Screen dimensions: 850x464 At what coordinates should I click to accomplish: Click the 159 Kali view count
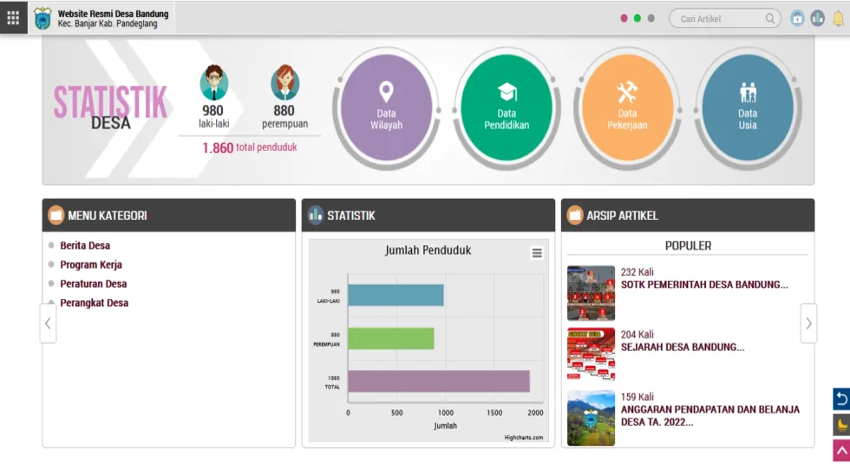pyautogui.click(x=637, y=397)
